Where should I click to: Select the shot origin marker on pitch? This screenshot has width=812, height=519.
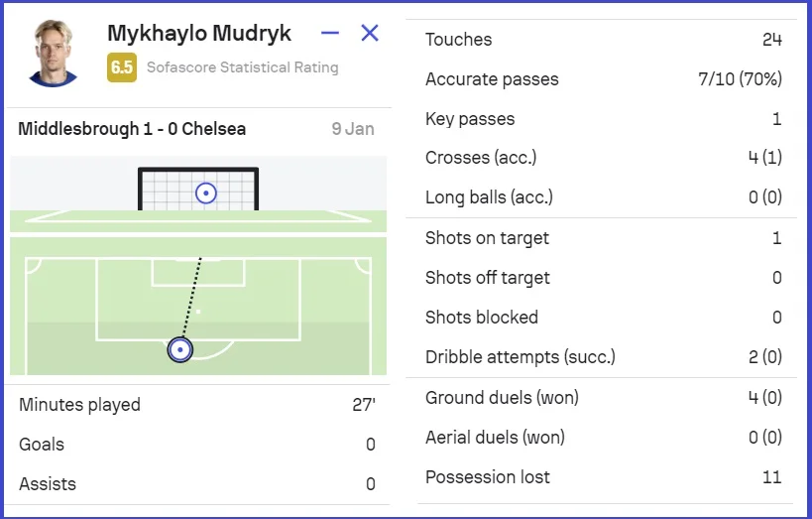[x=179, y=349]
